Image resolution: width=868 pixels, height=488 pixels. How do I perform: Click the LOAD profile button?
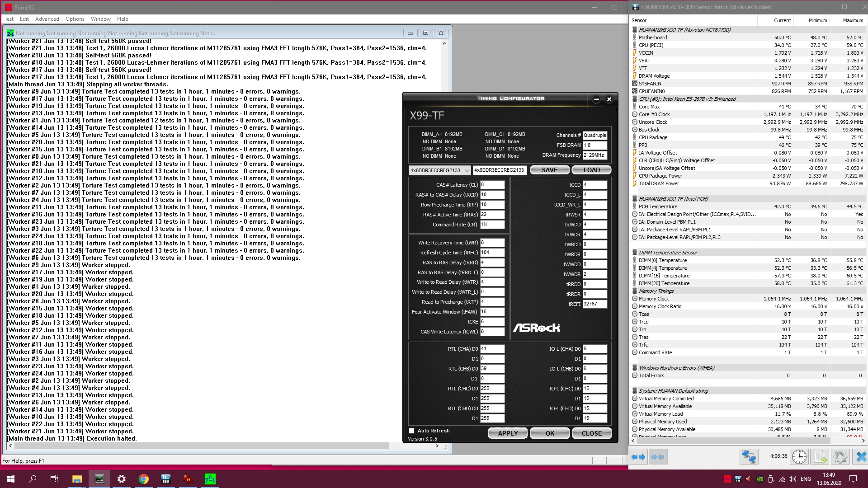click(x=591, y=170)
